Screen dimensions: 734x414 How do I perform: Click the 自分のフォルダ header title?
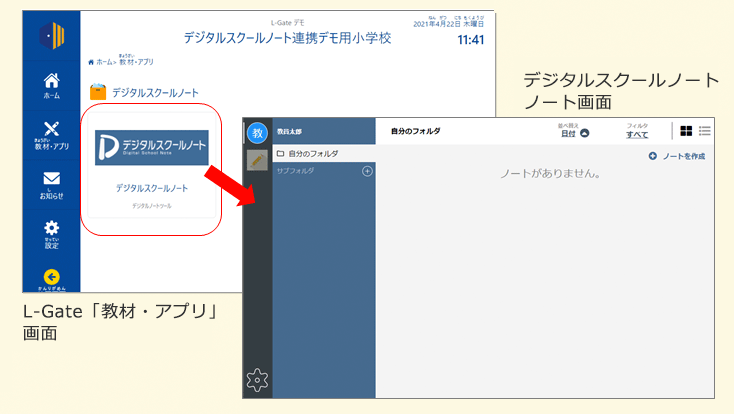[x=416, y=131]
